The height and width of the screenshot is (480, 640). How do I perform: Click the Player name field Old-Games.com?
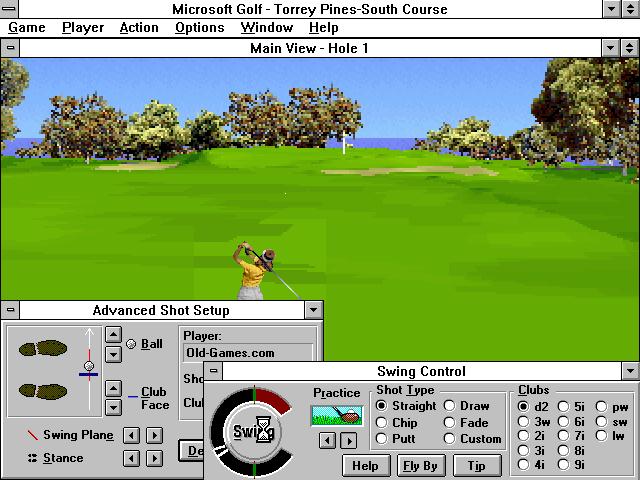click(x=247, y=353)
